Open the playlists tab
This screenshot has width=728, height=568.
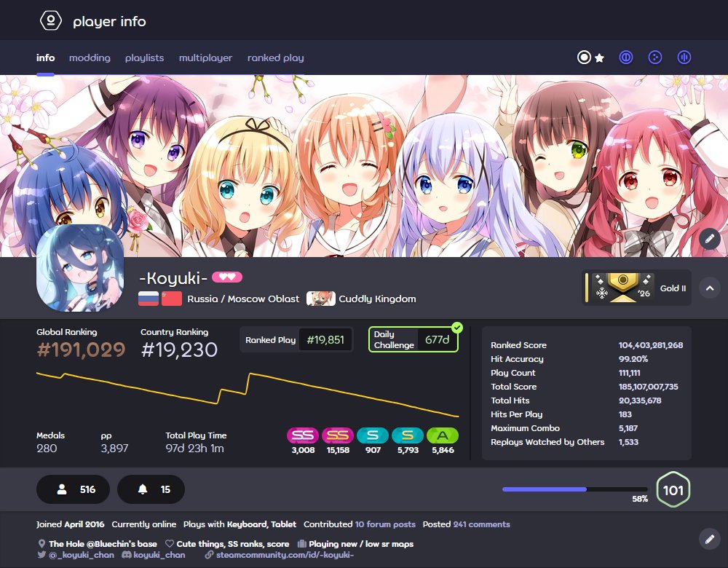point(144,58)
